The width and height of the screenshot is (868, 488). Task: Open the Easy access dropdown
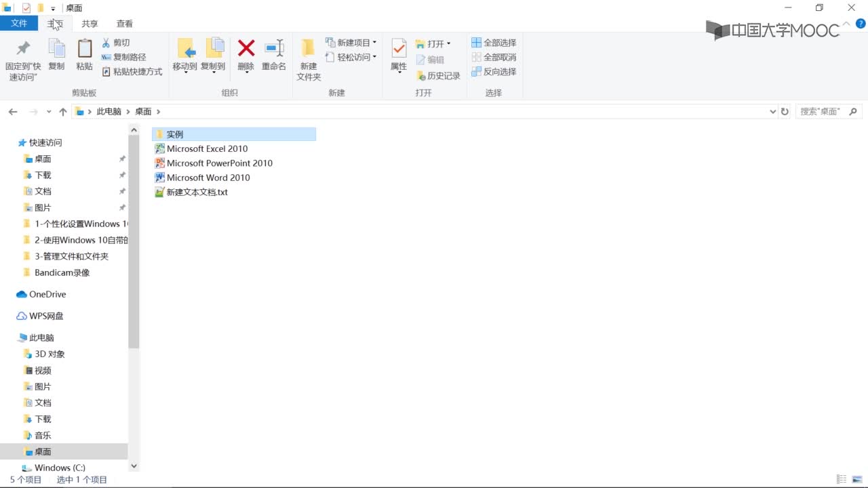351,57
